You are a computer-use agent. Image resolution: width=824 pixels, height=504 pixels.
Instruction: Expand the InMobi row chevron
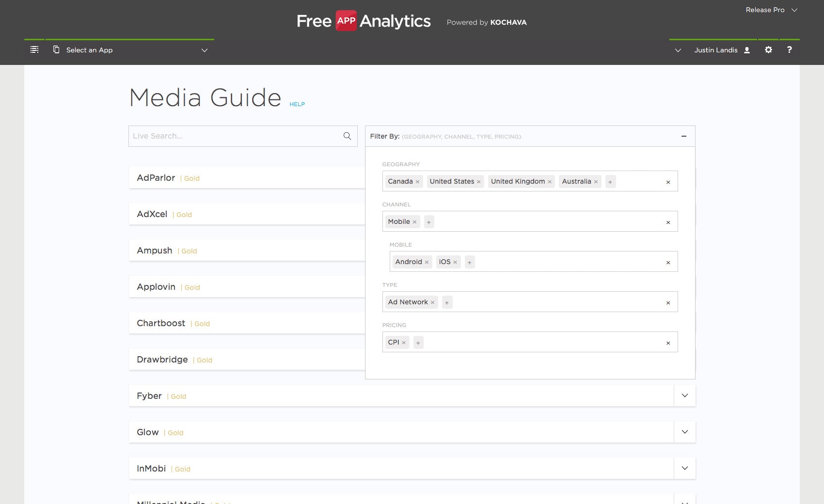[685, 468]
